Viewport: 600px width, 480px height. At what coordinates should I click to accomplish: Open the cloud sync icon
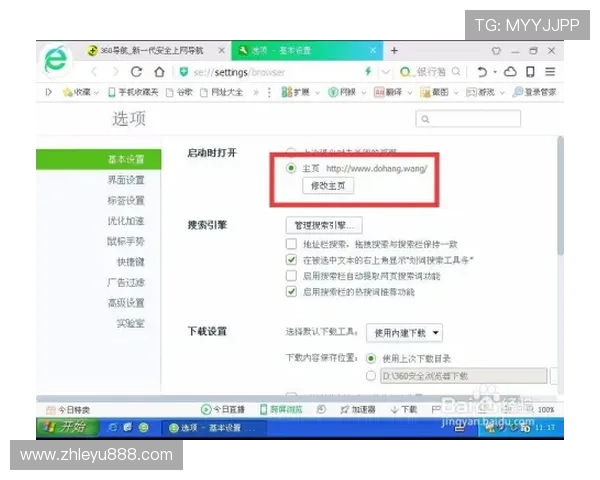510,72
